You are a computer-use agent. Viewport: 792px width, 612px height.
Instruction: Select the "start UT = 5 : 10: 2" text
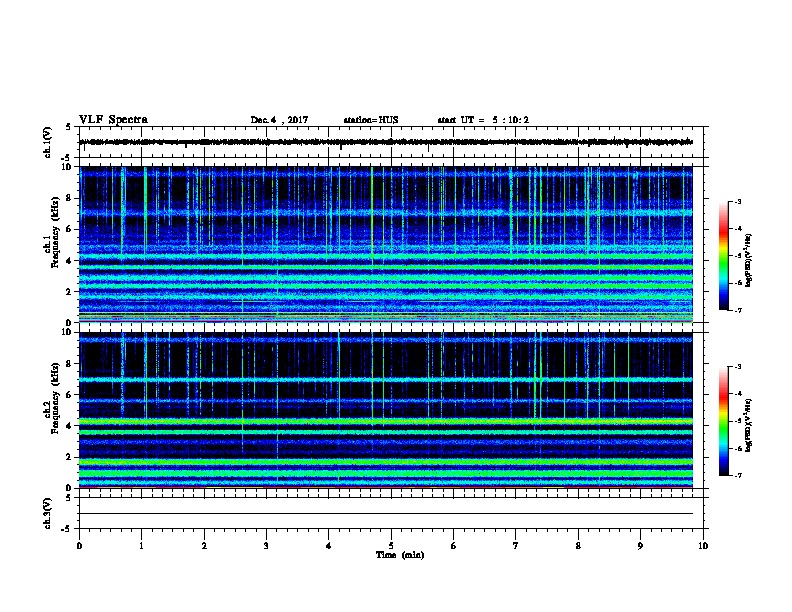(x=483, y=120)
